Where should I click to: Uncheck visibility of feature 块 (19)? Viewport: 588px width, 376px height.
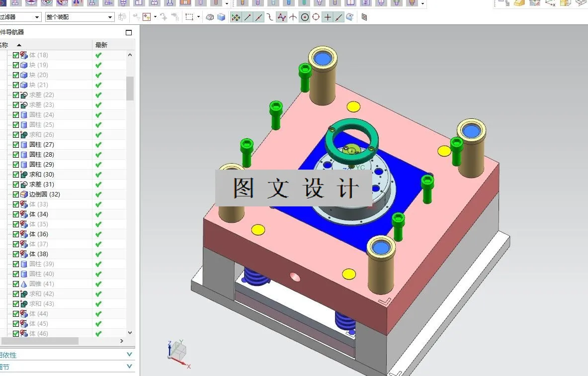pyautogui.click(x=16, y=65)
